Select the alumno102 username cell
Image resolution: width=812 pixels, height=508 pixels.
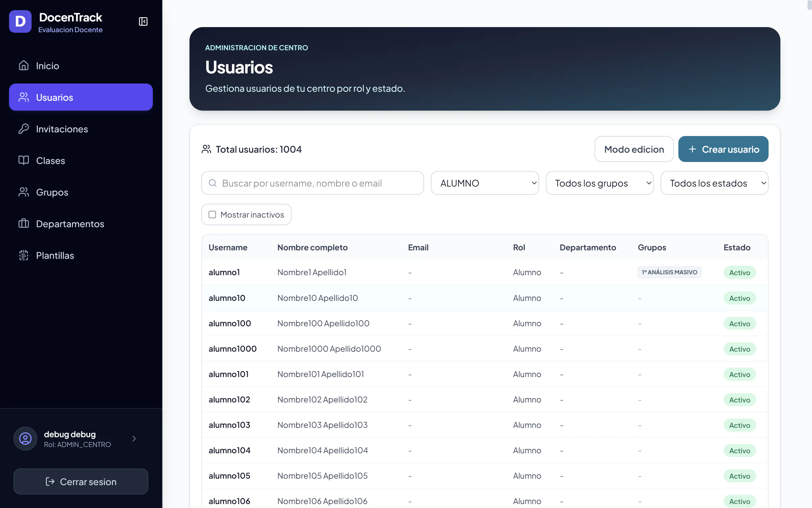tap(230, 399)
